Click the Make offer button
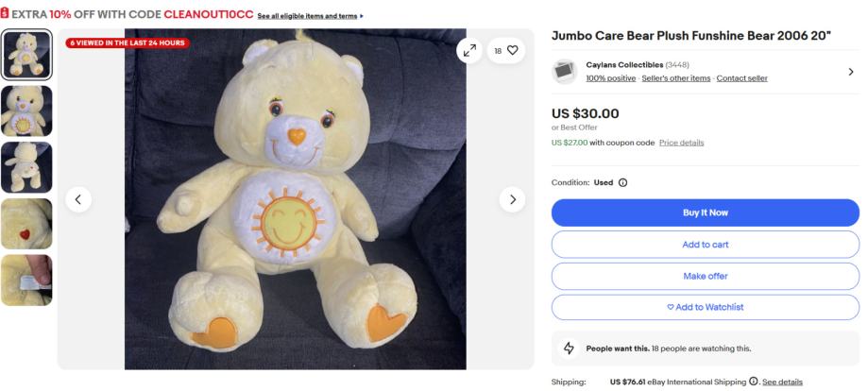Screen dimensions: 868x391 point(705,276)
